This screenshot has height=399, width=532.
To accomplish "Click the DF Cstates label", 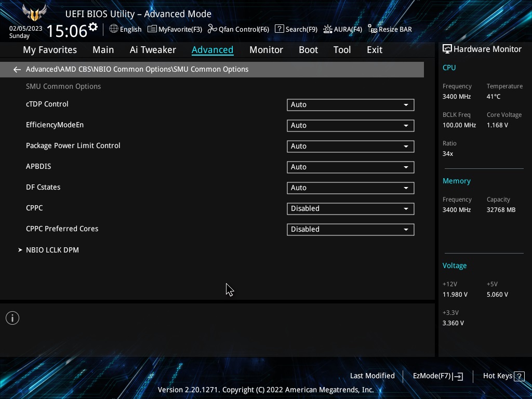I will [43, 187].
